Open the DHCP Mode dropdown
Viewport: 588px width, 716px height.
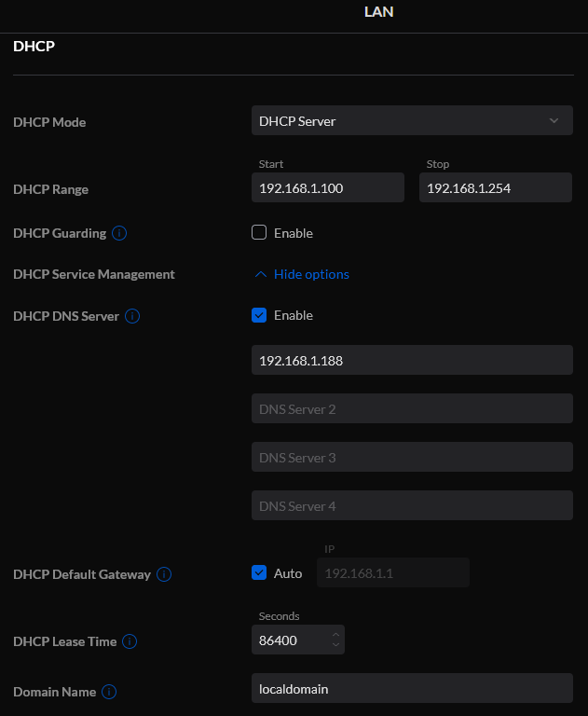pos(412,120)
